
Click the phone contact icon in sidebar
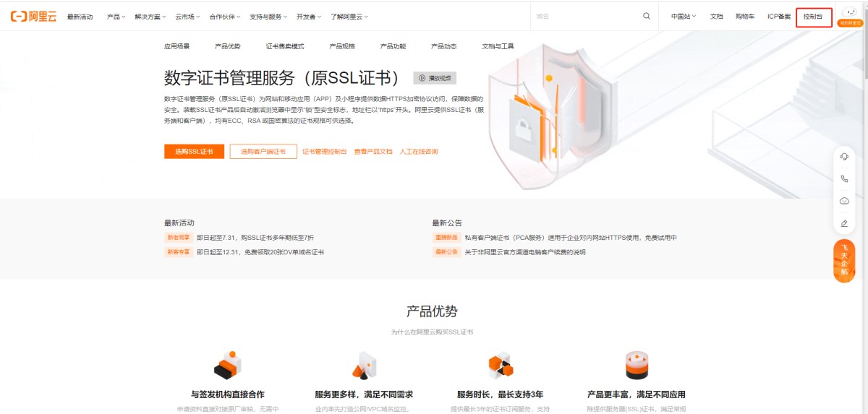pos(844,178)
